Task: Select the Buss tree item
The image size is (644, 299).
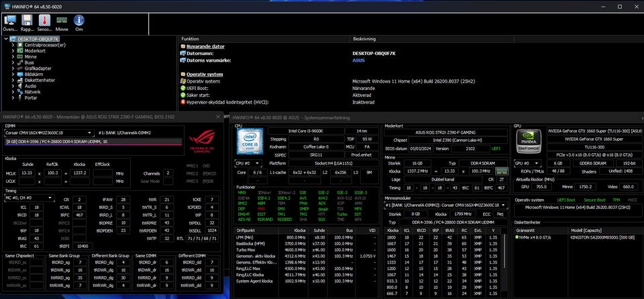Action: coord(29,62)
